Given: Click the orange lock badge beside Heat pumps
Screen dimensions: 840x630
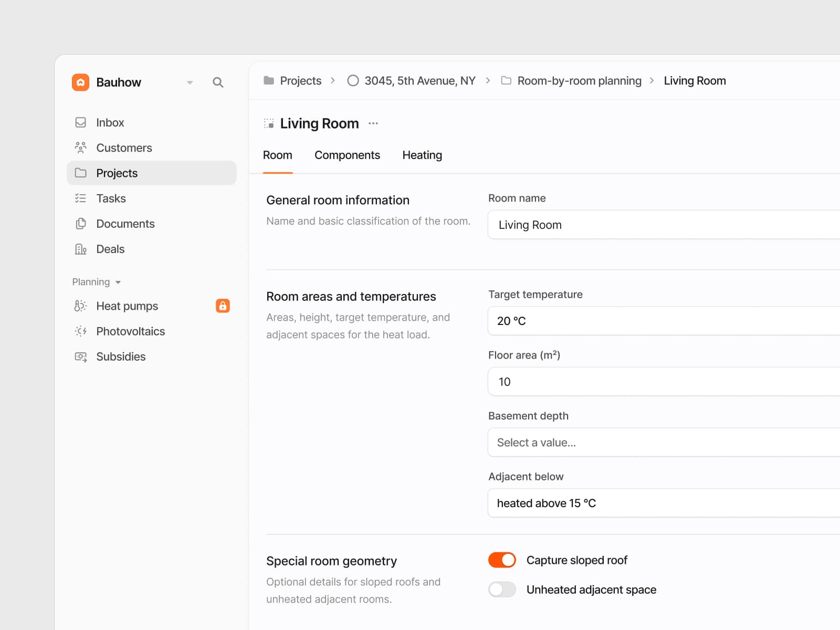Looking at the screenshot, I should tap(223, 306).
